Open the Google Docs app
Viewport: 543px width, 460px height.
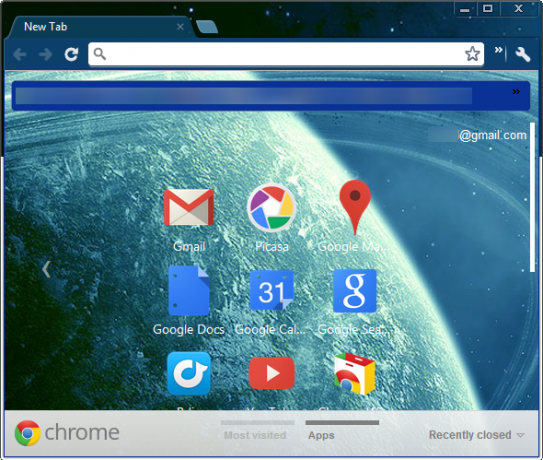click(189, 290)
